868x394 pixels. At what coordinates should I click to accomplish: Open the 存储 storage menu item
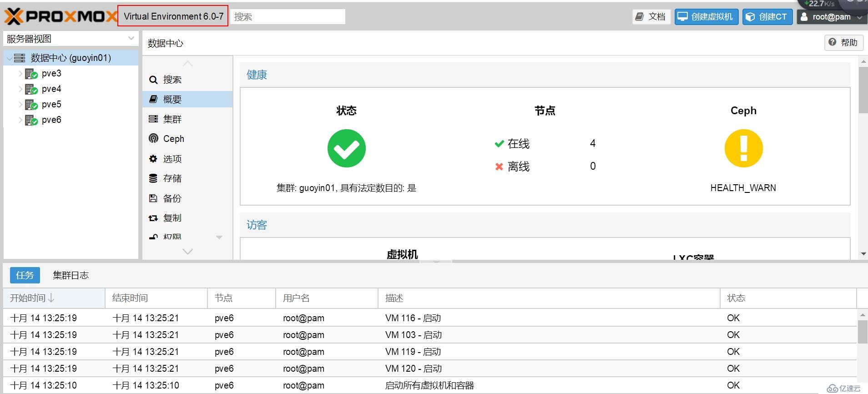coord(187,178)
